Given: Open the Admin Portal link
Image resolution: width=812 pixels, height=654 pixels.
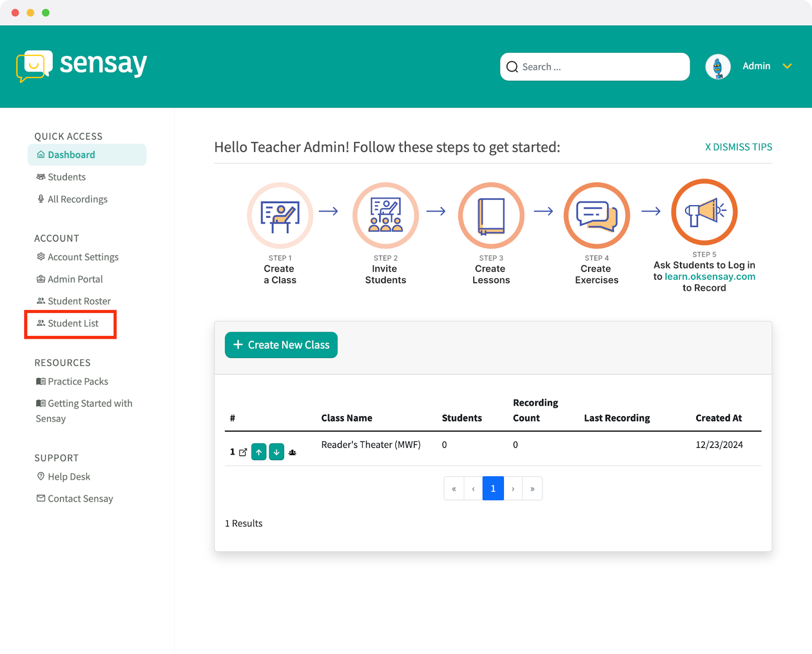Looking at the screenshot, I should tap(70, 279).
